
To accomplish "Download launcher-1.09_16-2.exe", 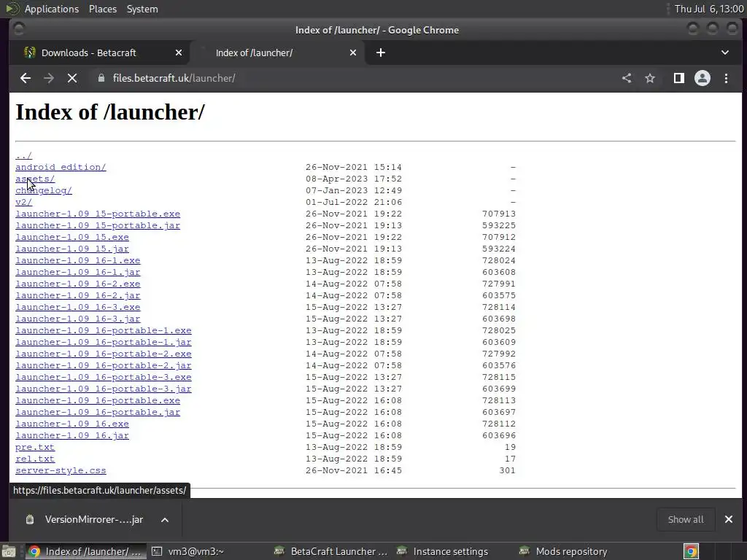I will 77,284.
